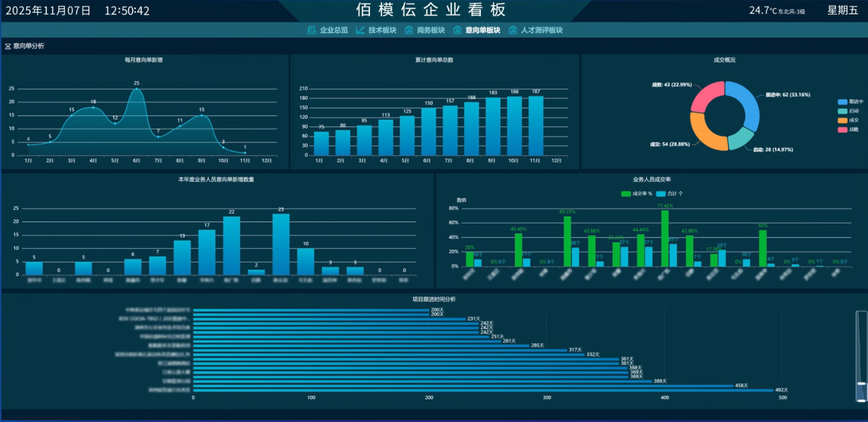The image size is (868, 422).
Task: Click the 技术板块 line chart icon
Action: [x=360, y=30]
